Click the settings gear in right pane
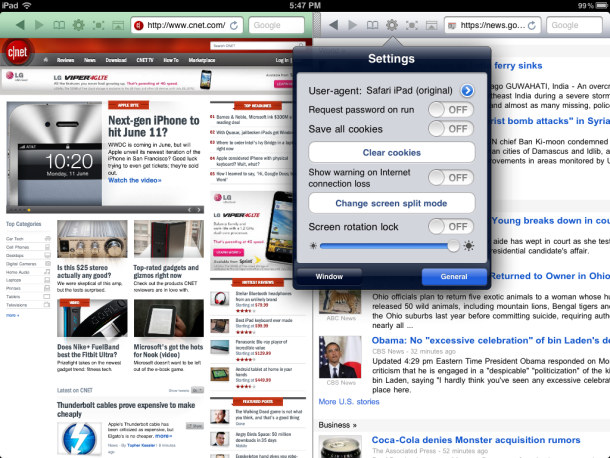Image resolution: width=610 pixels, height=458 pixels. pos(392,25)
